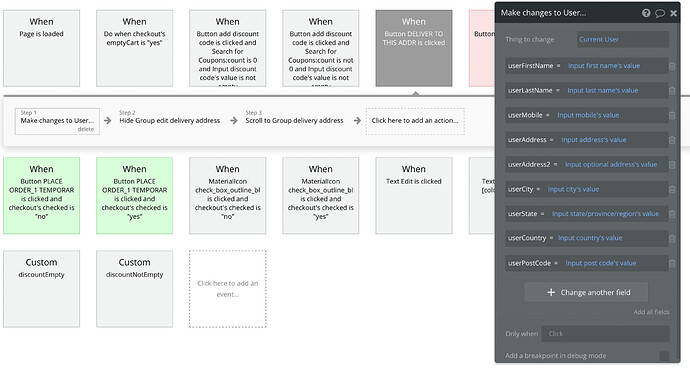Select Step 2 Hide Group edit delivery address
The width and height of the screenshot is (690, 374).
click(169, 120)
